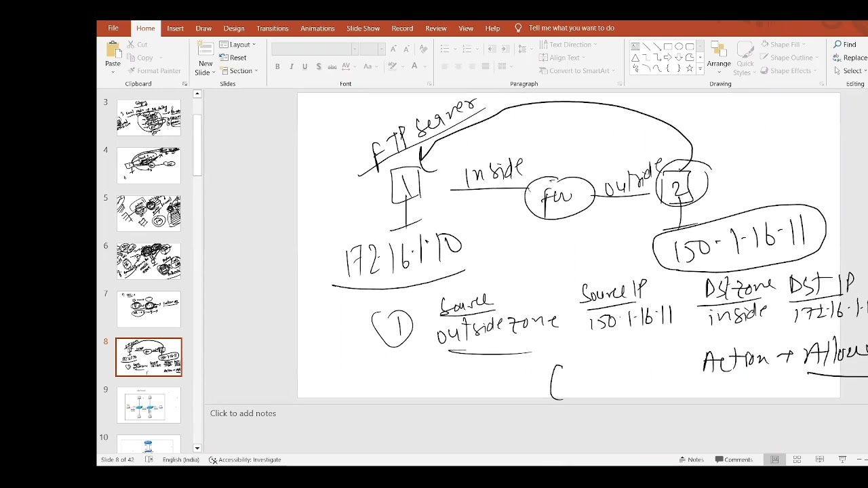Click the Cut scissors button
Viewport: 868px width, 488px height.
click(138, 45)
